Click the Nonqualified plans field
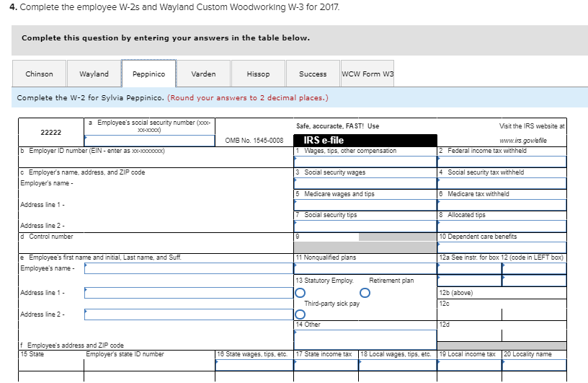Viewport: 588px width, 383px height. [x=365, y=268]
